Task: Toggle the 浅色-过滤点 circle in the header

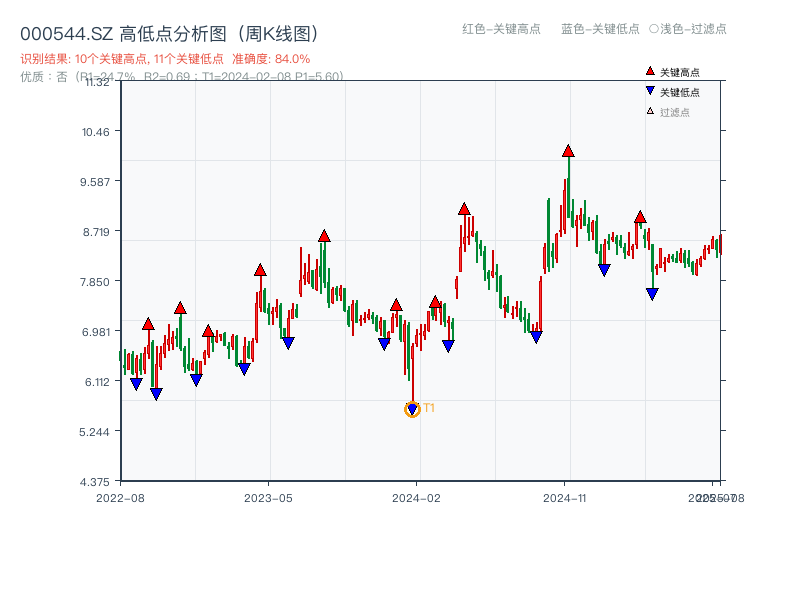Action: coord(654,29)
